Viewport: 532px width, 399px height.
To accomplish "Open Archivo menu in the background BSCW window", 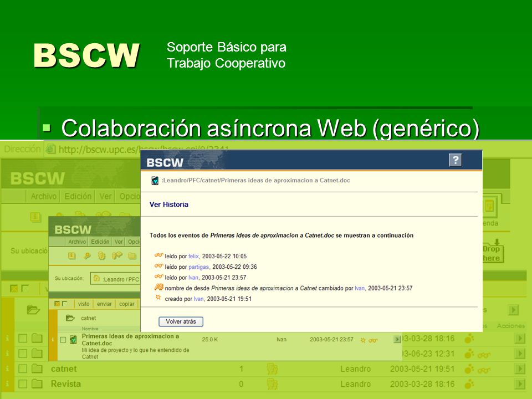I will 43,196.
